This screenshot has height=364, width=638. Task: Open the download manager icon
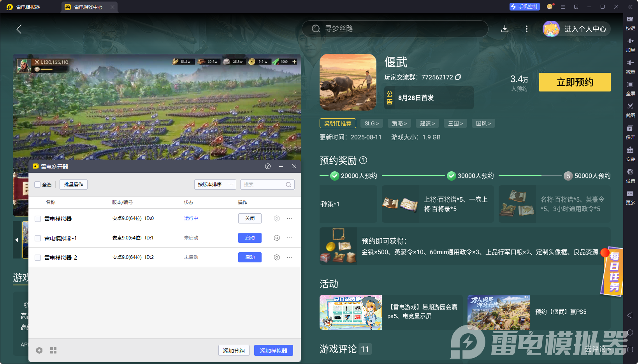tap(505, 29)
